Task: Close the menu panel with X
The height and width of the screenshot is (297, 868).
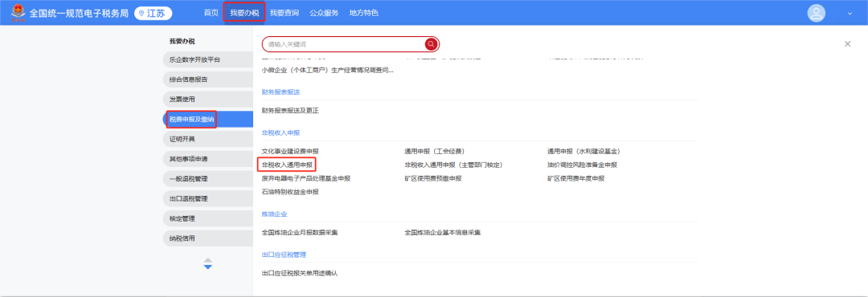Action: coord(848,43)
